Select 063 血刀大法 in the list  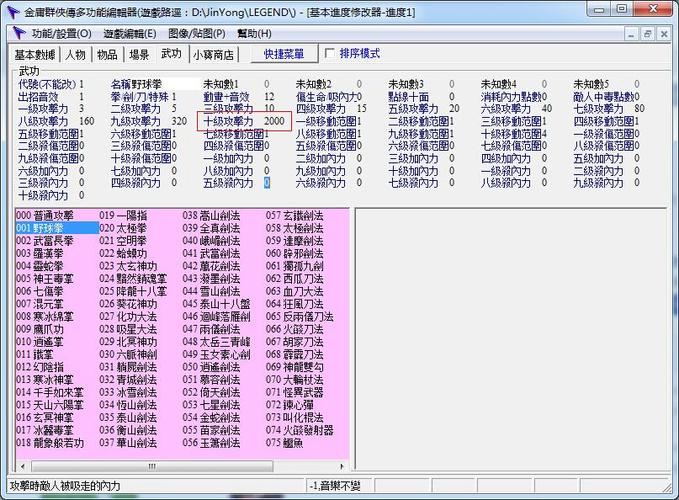294,291
